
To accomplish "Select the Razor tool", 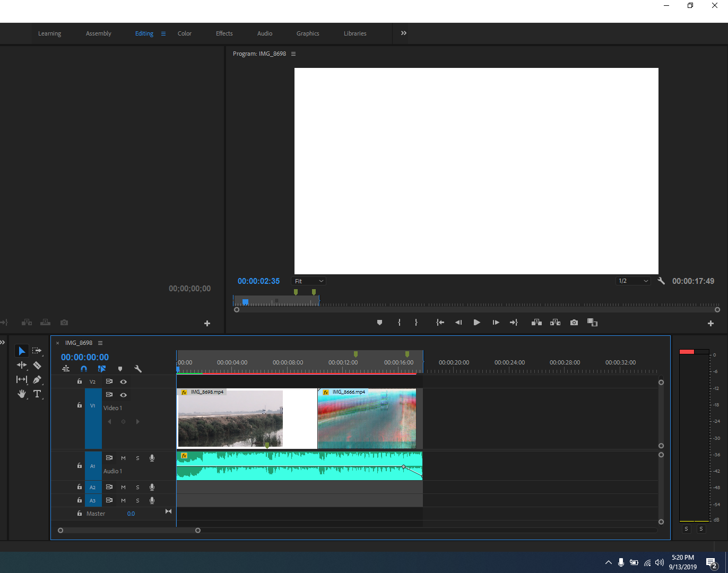I will coord(37,365).
